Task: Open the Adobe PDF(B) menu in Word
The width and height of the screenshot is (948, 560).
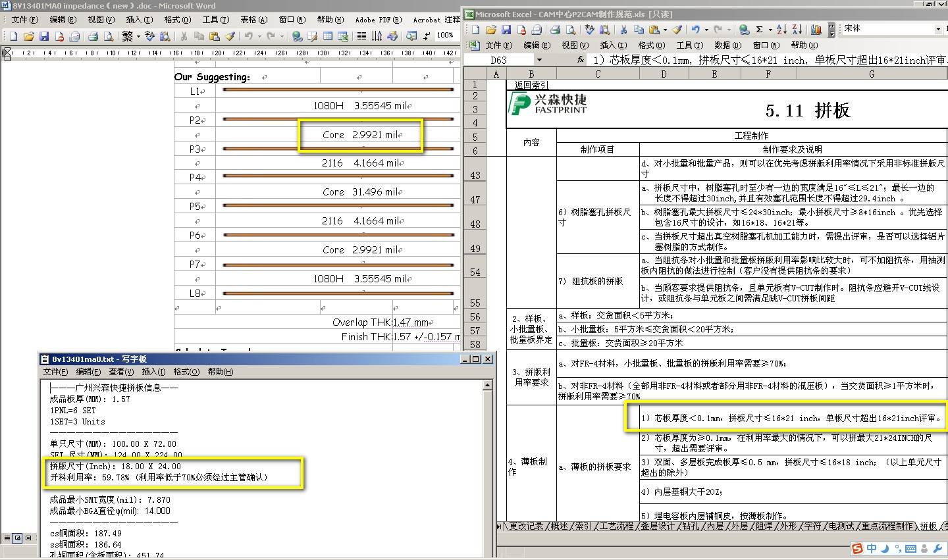Action: tap(378, 20)
